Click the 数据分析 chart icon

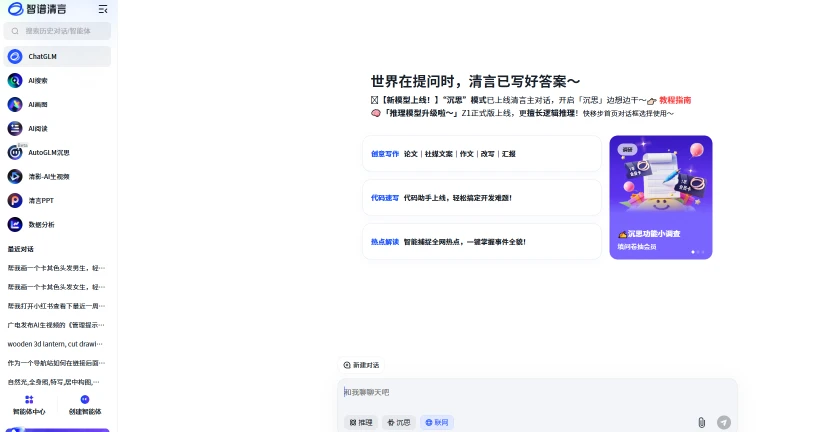tap(15, 225)
